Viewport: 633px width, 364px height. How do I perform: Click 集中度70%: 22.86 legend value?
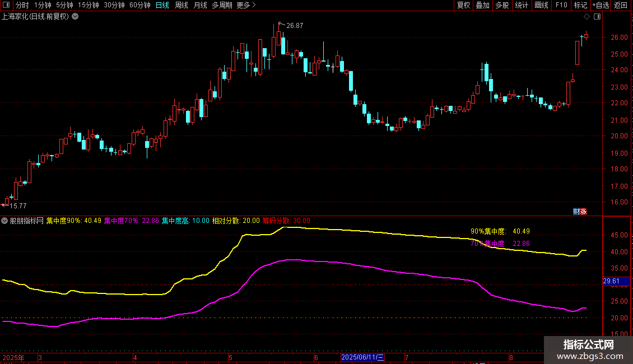coord(132,221)
